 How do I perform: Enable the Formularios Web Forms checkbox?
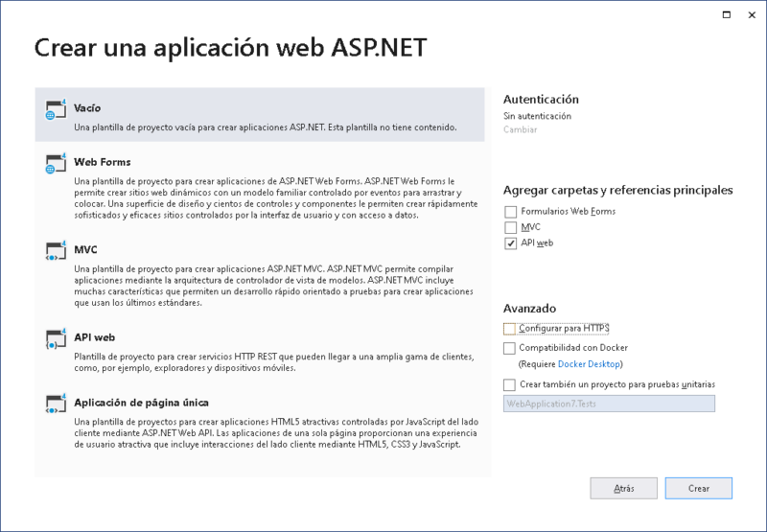click(511, 212)
